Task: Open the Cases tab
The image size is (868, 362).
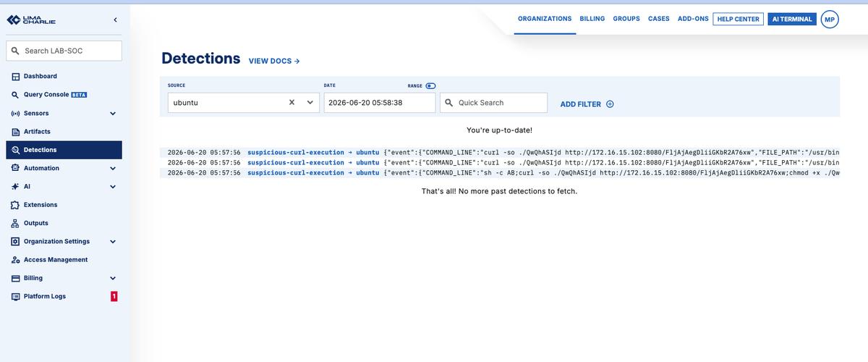Action: [659, 19]
